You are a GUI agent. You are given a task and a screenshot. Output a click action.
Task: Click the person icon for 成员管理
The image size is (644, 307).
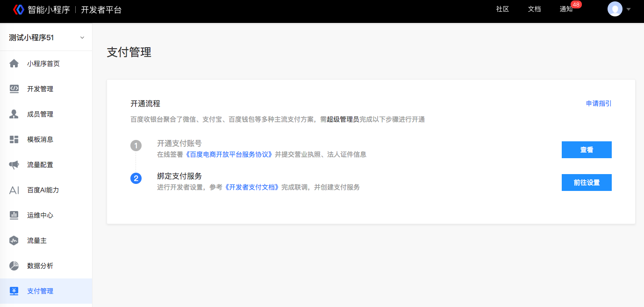(14, 114)
